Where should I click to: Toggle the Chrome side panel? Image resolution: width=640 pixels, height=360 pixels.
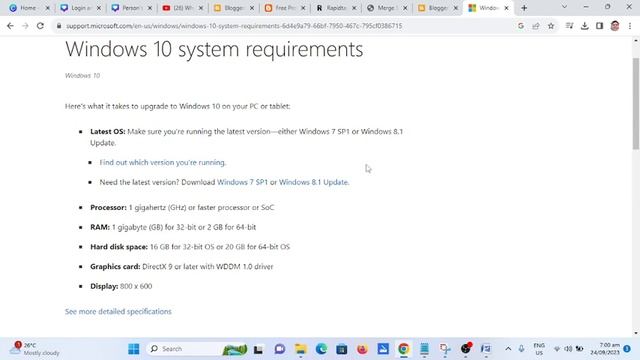coord(599,26)
